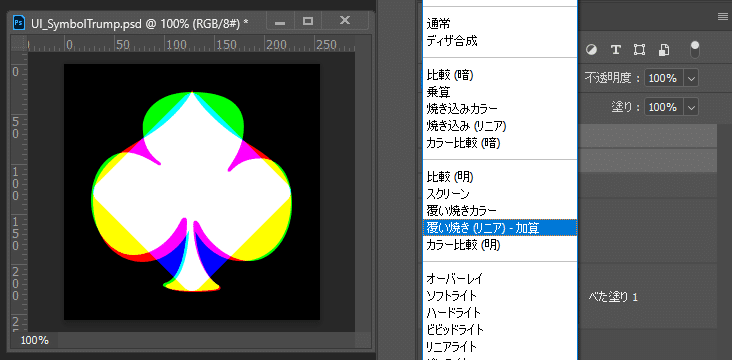Screen dimensions: 732x360
Task: Pick 焼き込み (リニア) blend mode
Action: point(500,126)
